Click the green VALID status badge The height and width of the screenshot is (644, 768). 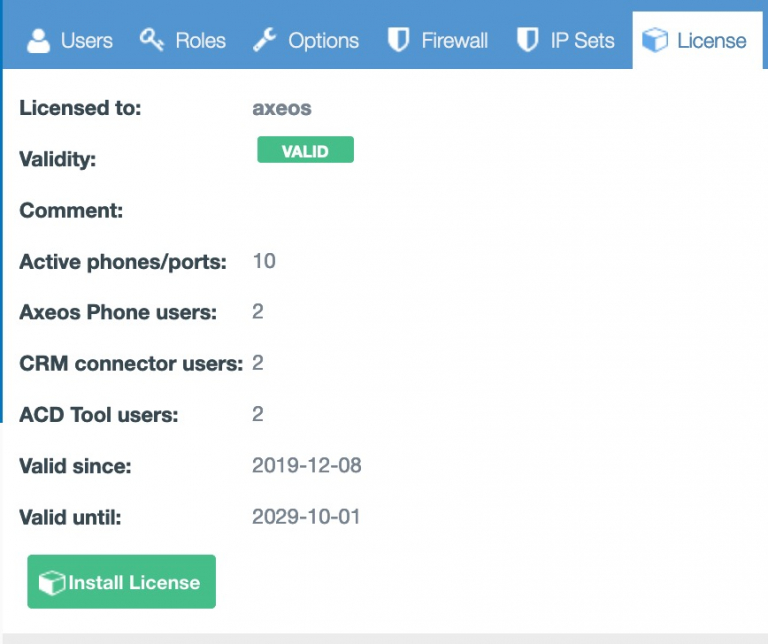click(x=305, y=150)
